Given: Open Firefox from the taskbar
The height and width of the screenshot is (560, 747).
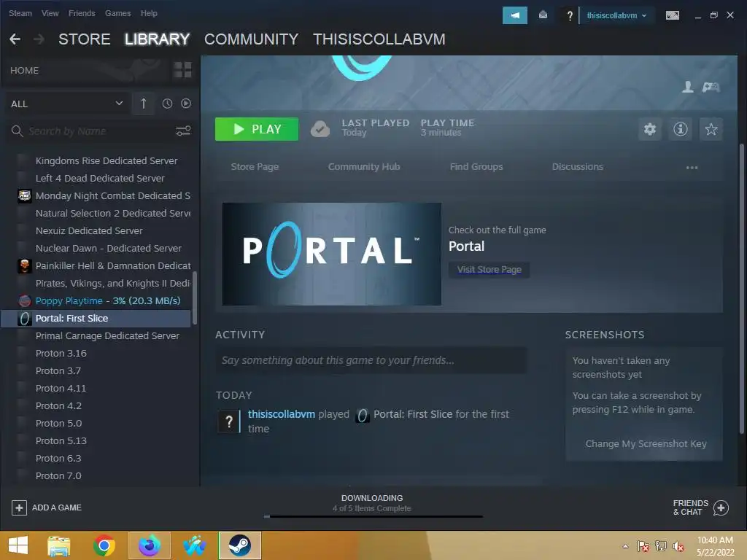Looking at the screenshot, I should tap(149, 545).
